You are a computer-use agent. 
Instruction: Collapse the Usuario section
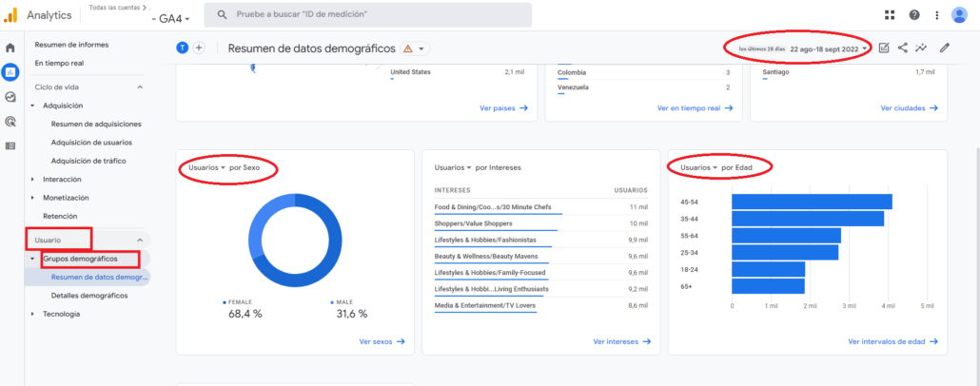140,241
